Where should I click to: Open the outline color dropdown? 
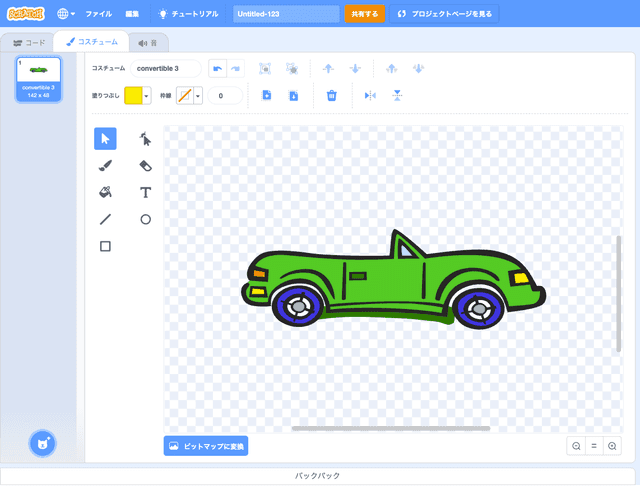point(198,95)
